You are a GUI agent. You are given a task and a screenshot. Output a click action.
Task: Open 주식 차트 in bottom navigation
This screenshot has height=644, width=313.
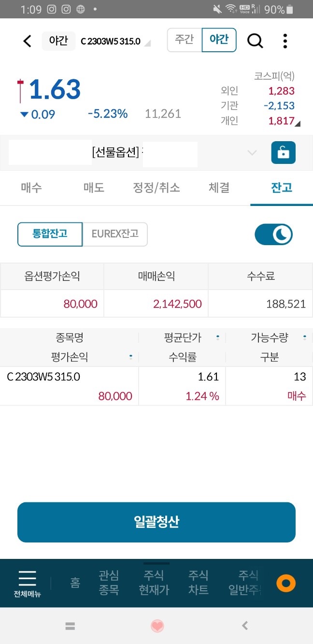pyautogui.click(x=199, y=583)
